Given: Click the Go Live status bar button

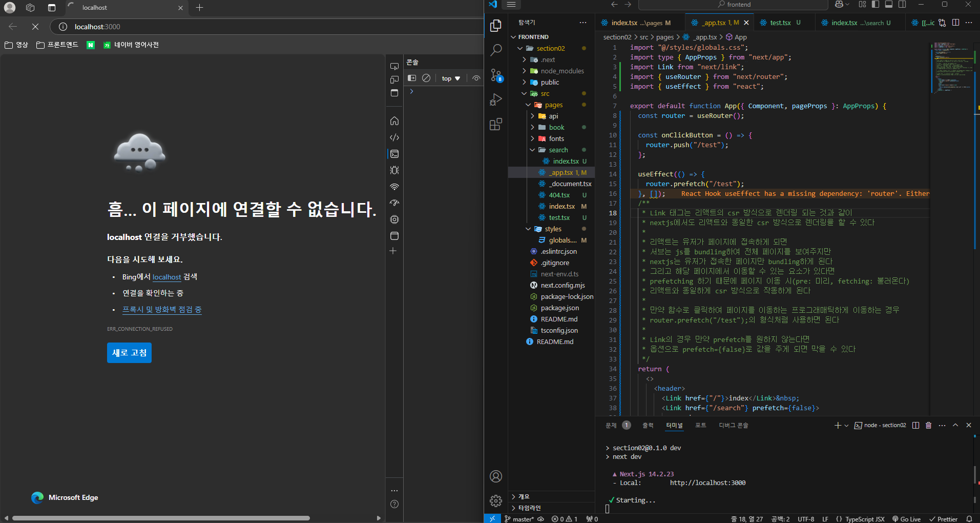Looking at the screenshot, I should [906, 519].
